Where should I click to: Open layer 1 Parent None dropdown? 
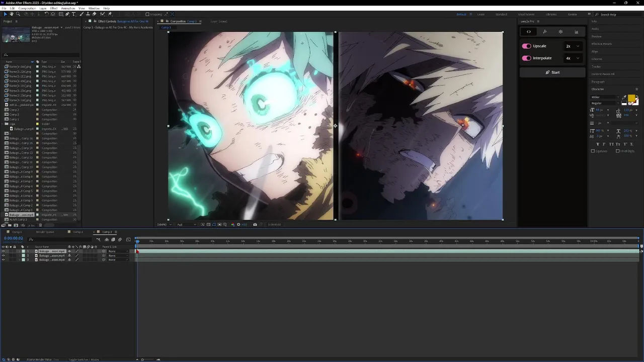tap(118, 251)
